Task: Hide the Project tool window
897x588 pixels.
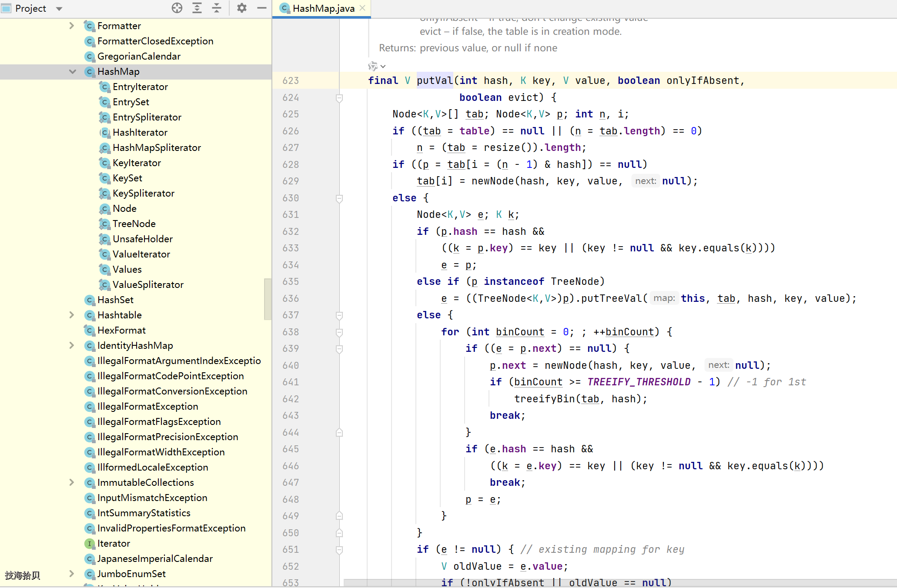Action: click(x=261, y=8)
